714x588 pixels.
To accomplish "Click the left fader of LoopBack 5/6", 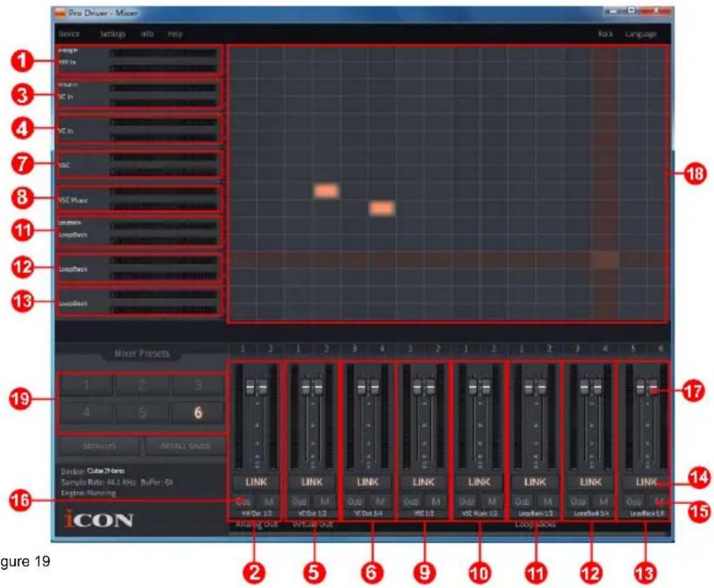I will pyautogui.click(x=641, y=386).
